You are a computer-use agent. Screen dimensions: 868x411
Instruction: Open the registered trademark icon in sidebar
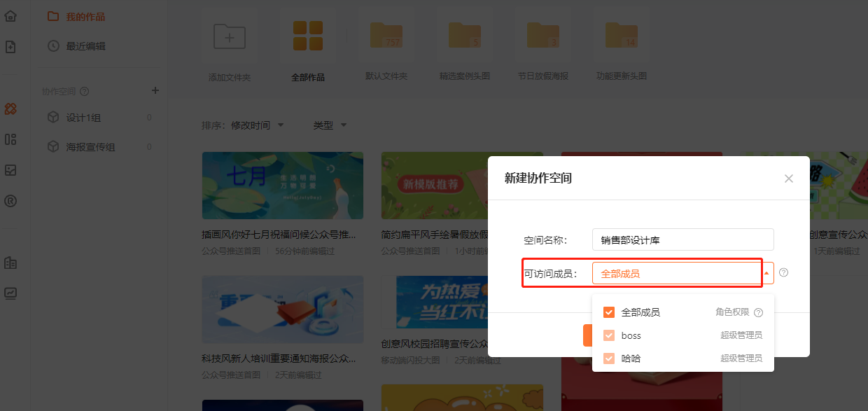pyautogui.click(x=10, y=201)
